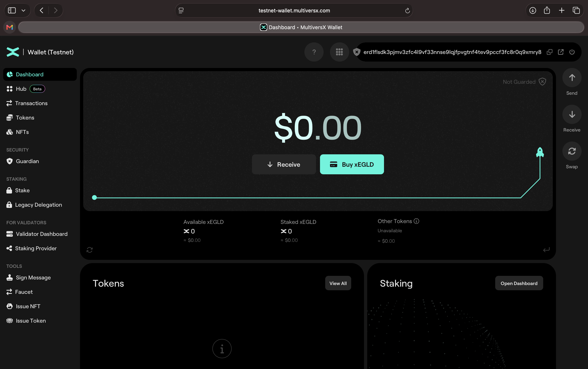The width and height of the screenshot is (588, 369).
Task: Show Other Tokens info icon
Action: pos(417,221)
